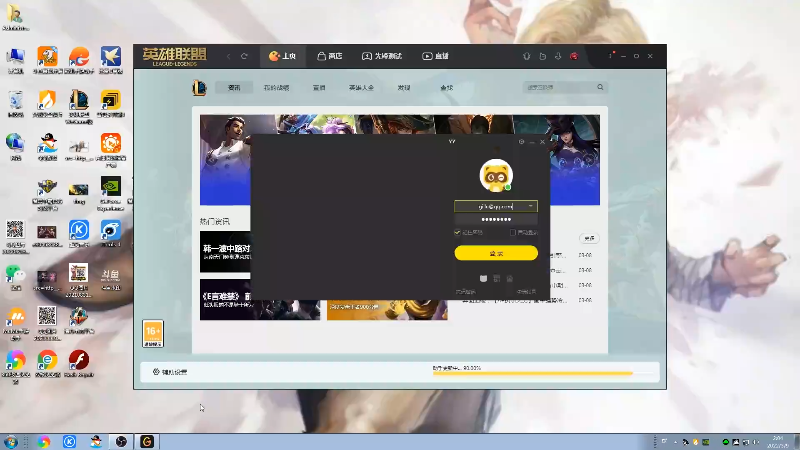Screen dimensions: 800x450
Task: Open the Flash Repair desktop icon
Action: click(x=79, y=363)
